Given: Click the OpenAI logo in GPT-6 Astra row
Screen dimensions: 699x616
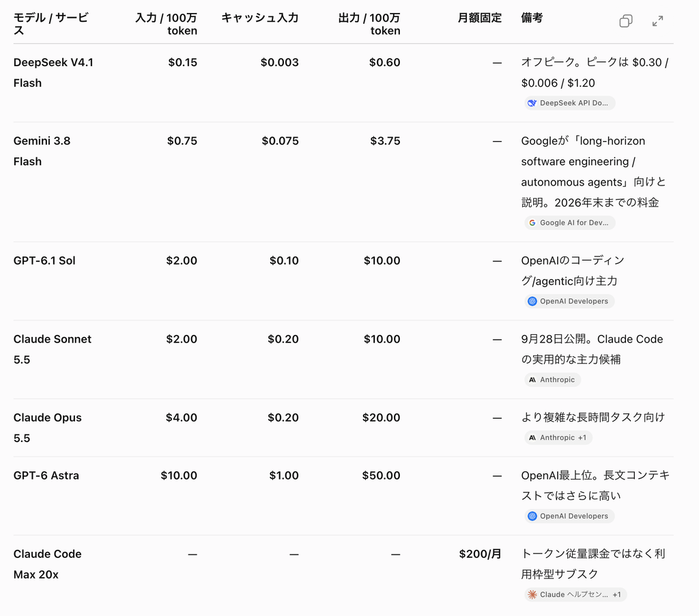Looking at the screenshot, I should tap(532, 516).
